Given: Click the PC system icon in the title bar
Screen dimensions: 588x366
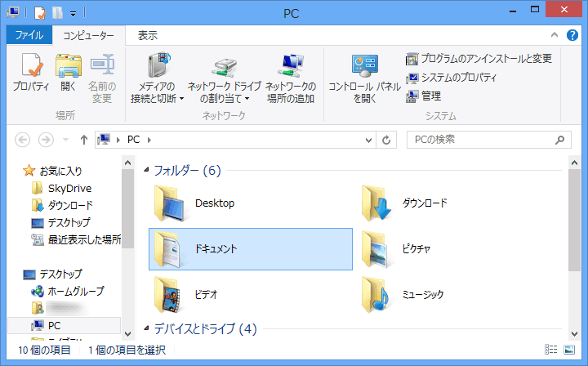Looking at the screenshot, I should tap(13, 13).
